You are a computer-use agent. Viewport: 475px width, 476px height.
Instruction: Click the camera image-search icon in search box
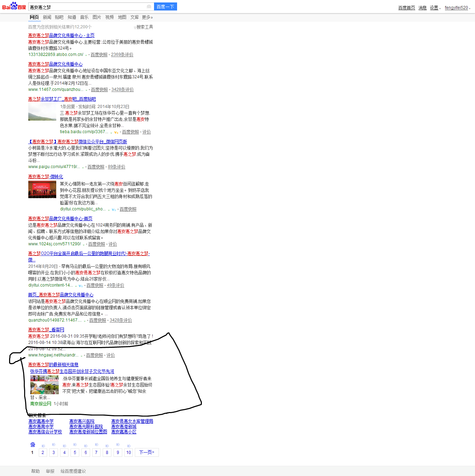pos(149,7)
